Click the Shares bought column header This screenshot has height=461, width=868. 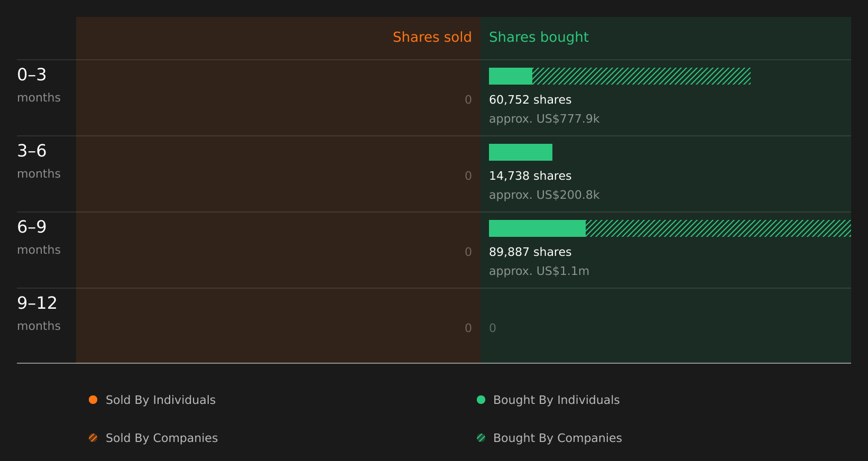coord(539,37)
